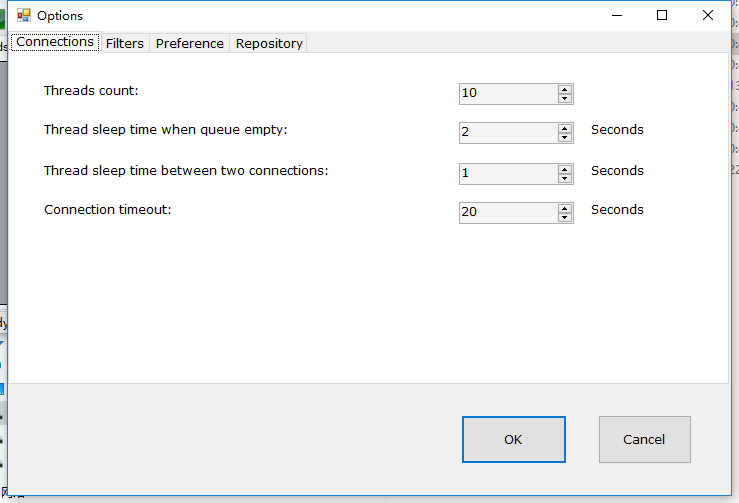
Task: Select the Connections tab
Action: point(55,42)
